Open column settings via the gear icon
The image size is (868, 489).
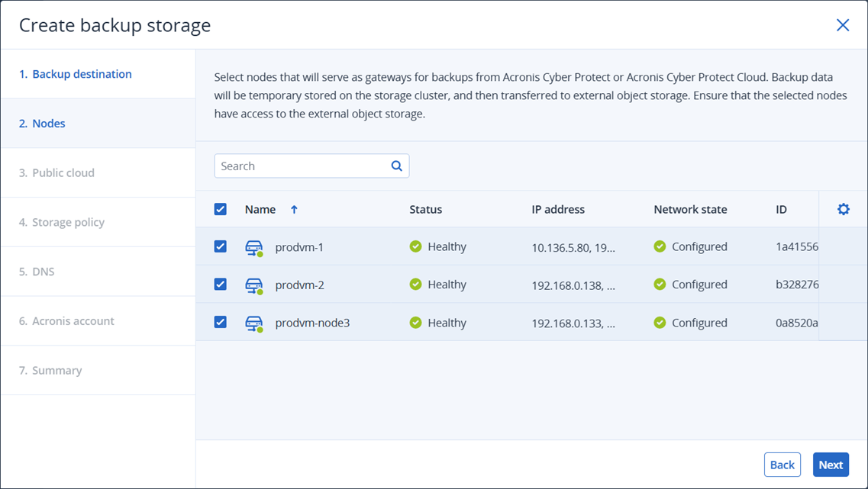pyautogui.click(x=842, y=208)
